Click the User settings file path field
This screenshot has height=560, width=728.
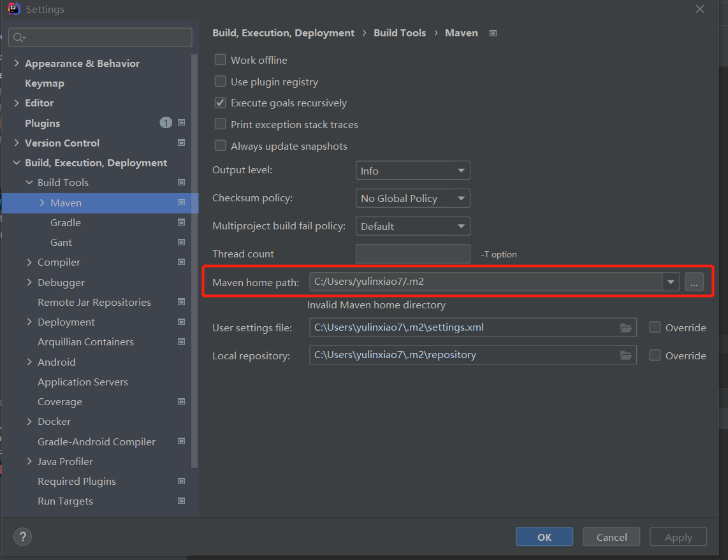472,327
